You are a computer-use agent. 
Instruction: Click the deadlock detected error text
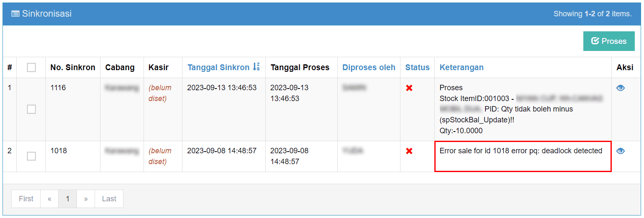(521, 151)
